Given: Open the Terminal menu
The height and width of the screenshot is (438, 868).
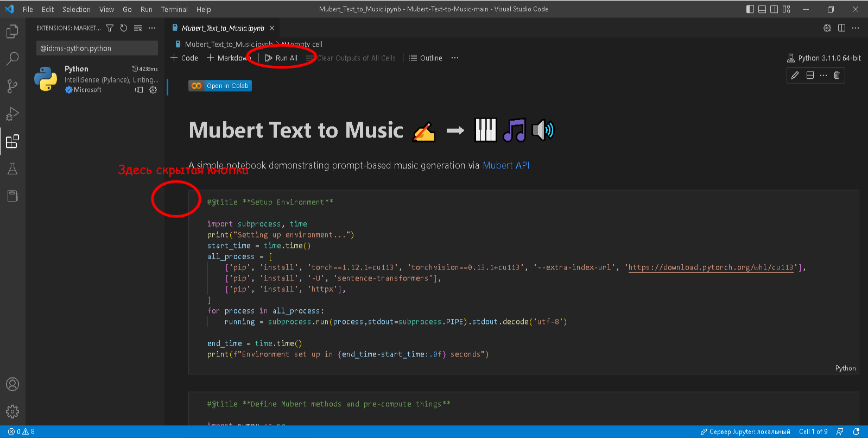Looking at the screenshot, I should [x=174, y=9].
